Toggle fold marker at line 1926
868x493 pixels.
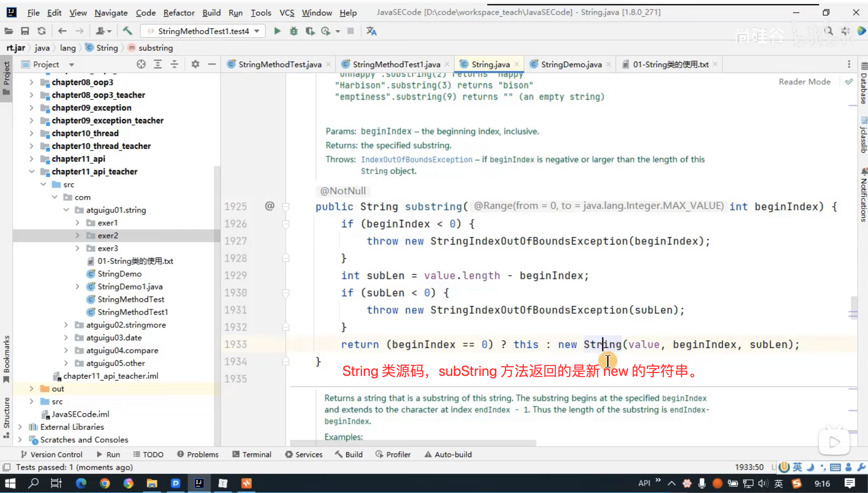pos(286,224)
